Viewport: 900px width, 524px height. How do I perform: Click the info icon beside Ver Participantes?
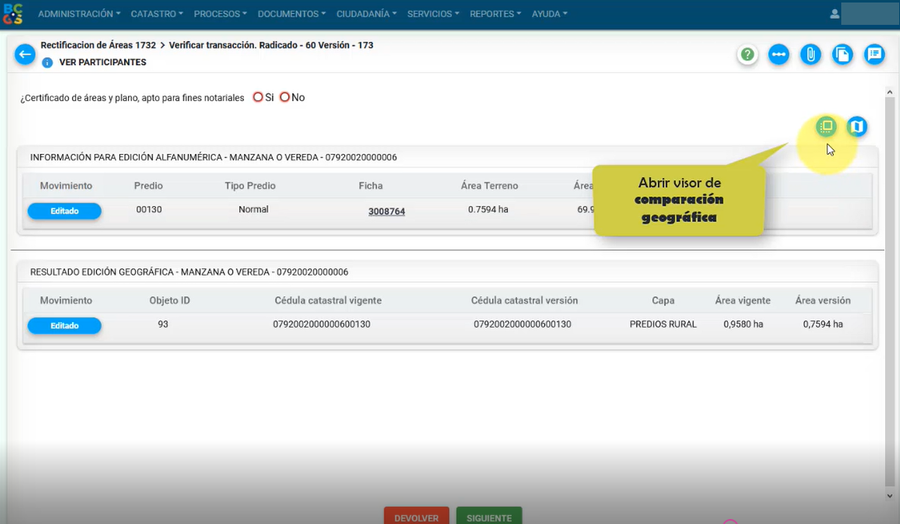(x=47, y=62)
